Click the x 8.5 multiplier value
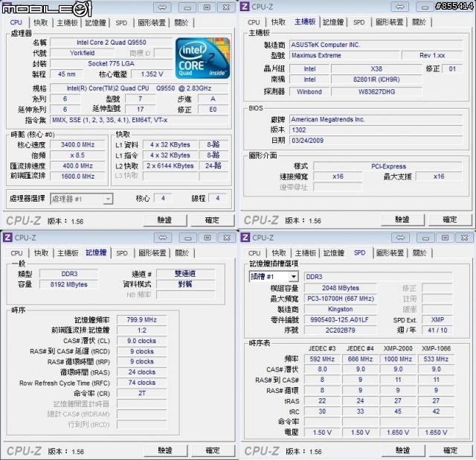 pyautogui.click(x=77, y=156)
